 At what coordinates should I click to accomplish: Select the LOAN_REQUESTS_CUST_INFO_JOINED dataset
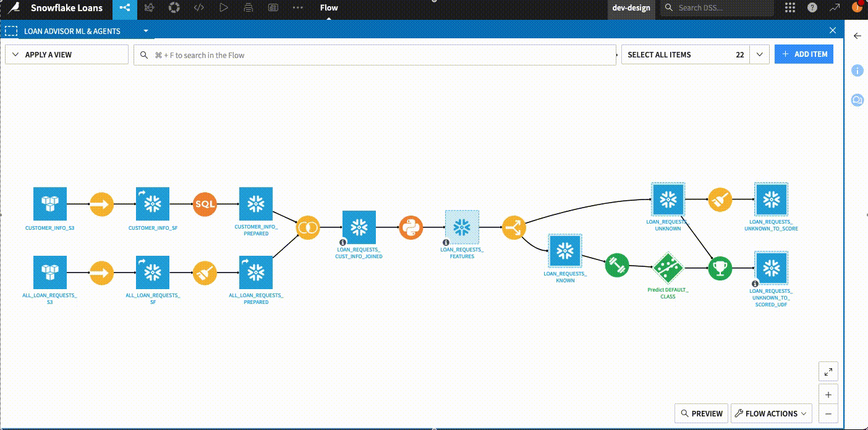click(359, 227)
